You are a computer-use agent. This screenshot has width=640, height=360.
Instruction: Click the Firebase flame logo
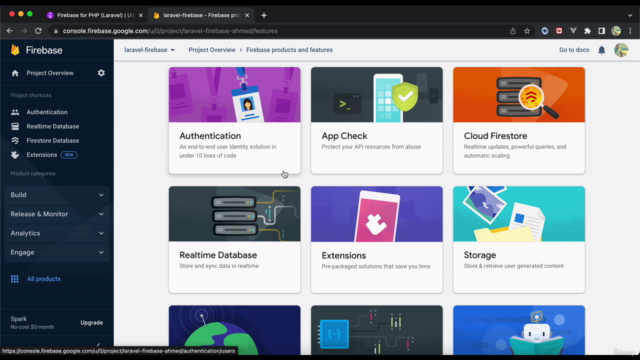point(15,50)
